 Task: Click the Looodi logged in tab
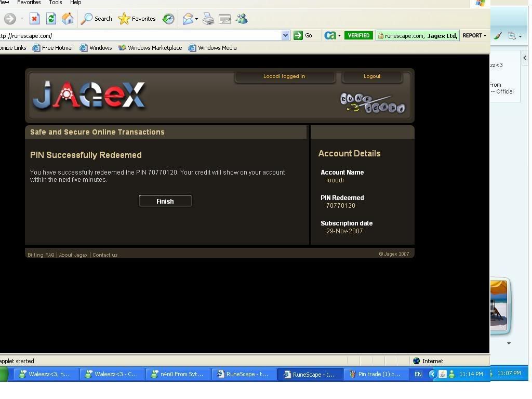[284, 76]
